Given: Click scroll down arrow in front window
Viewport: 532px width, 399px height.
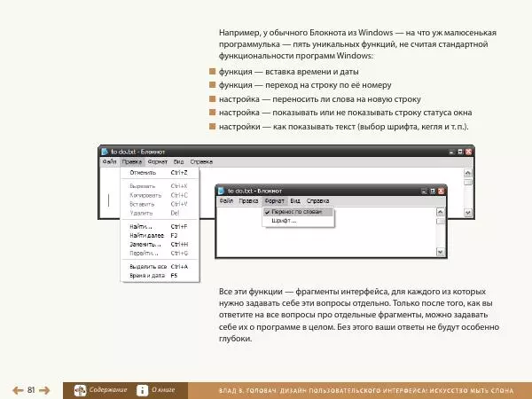Looking at the screenshot, I should pyautogui.click(x=440, y=252).
